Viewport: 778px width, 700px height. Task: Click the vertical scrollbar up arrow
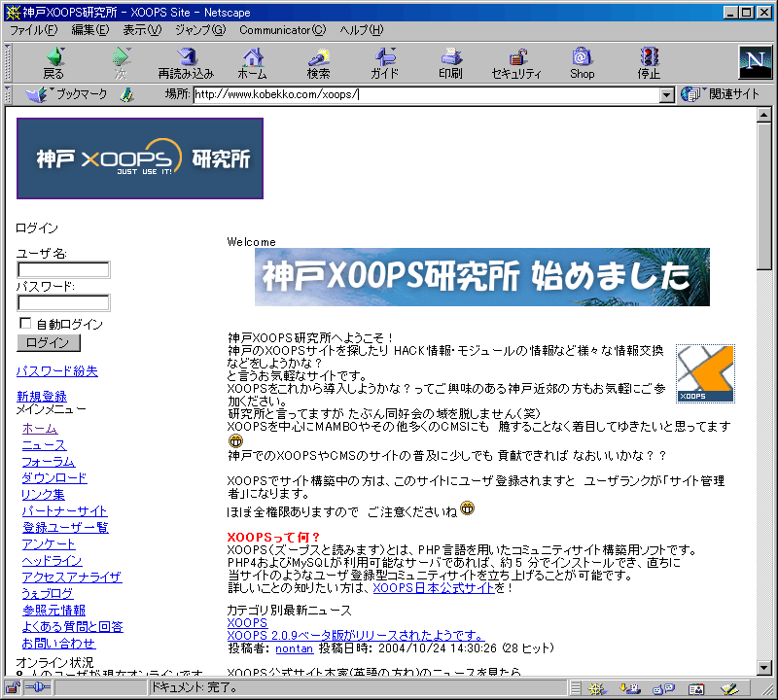tap(764, 115)
